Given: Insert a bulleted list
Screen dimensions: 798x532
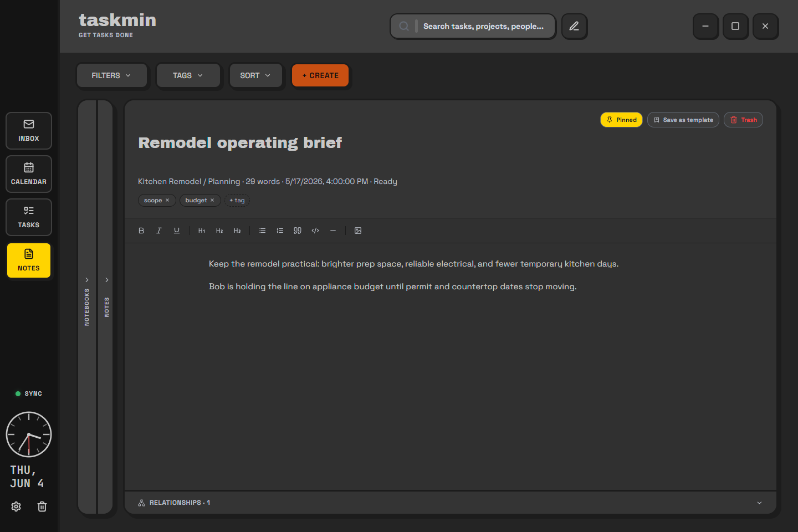Looking at the screenshot, I should pos(262,231).
